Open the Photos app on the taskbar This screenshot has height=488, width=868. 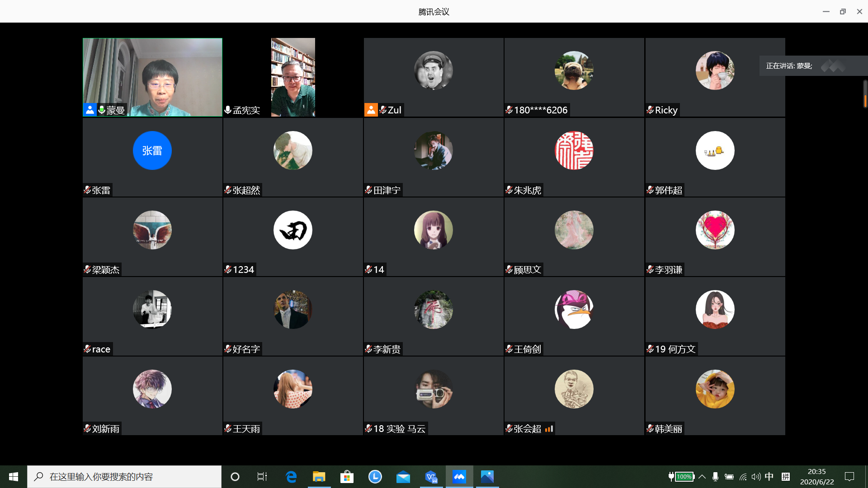point(487,477)
